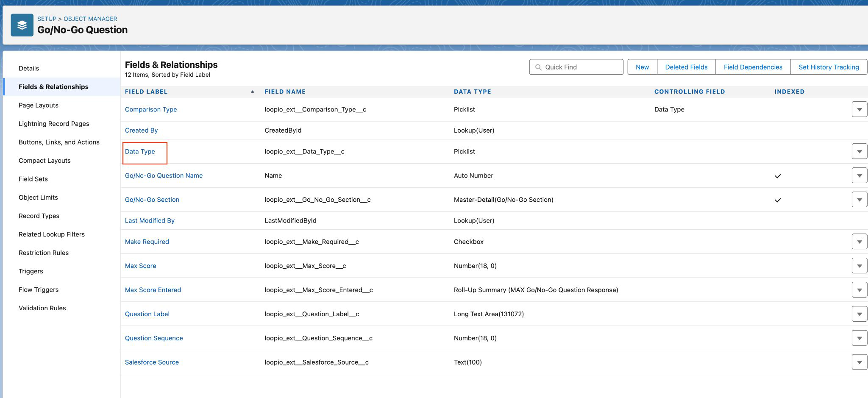Open the Go/No-Go Section field link
This screenshot has height=398, width=868.
[152, 200]
